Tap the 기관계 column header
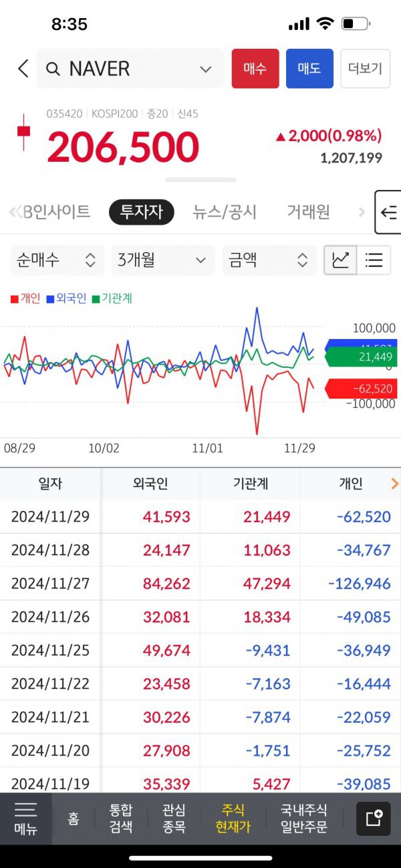 pyautogui.click(x=251, y=483)
